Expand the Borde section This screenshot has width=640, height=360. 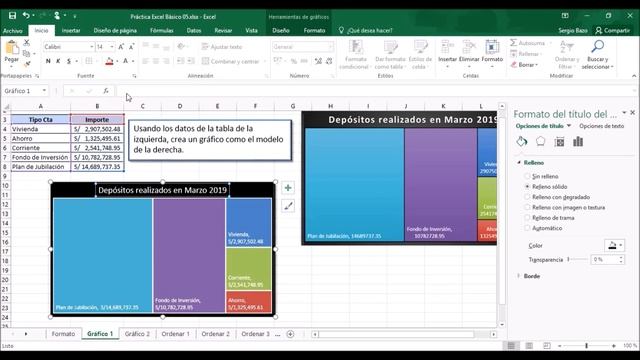tap(519, 276)
